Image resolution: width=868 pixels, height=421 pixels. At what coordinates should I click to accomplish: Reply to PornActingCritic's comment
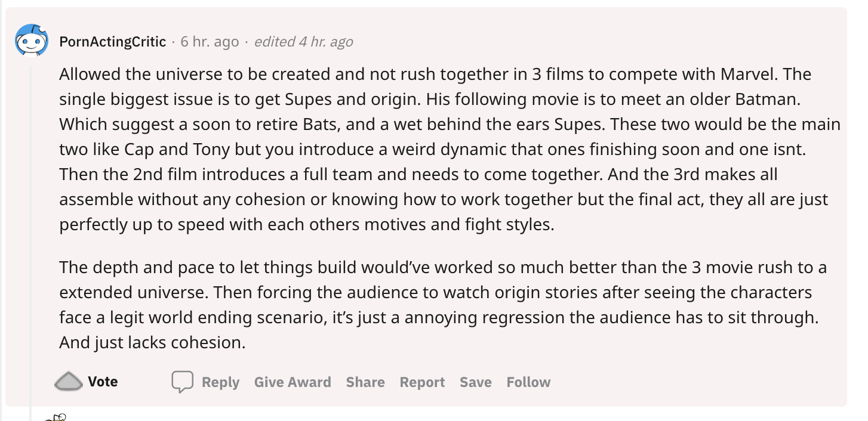[220, 382]
